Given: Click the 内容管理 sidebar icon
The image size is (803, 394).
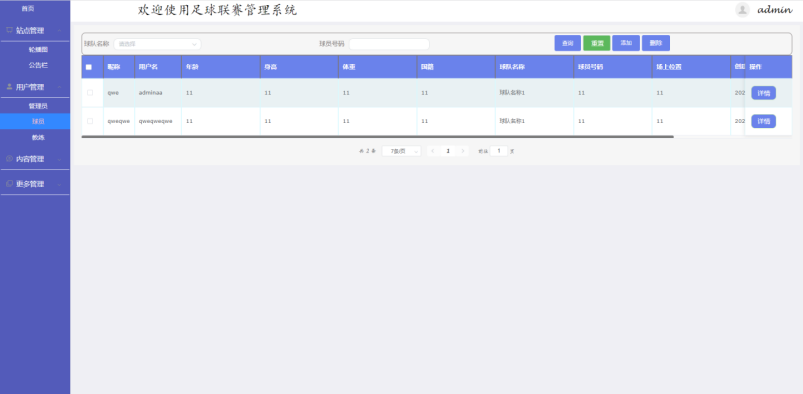Looking at the screenshot, I should (x=9, y=159).
